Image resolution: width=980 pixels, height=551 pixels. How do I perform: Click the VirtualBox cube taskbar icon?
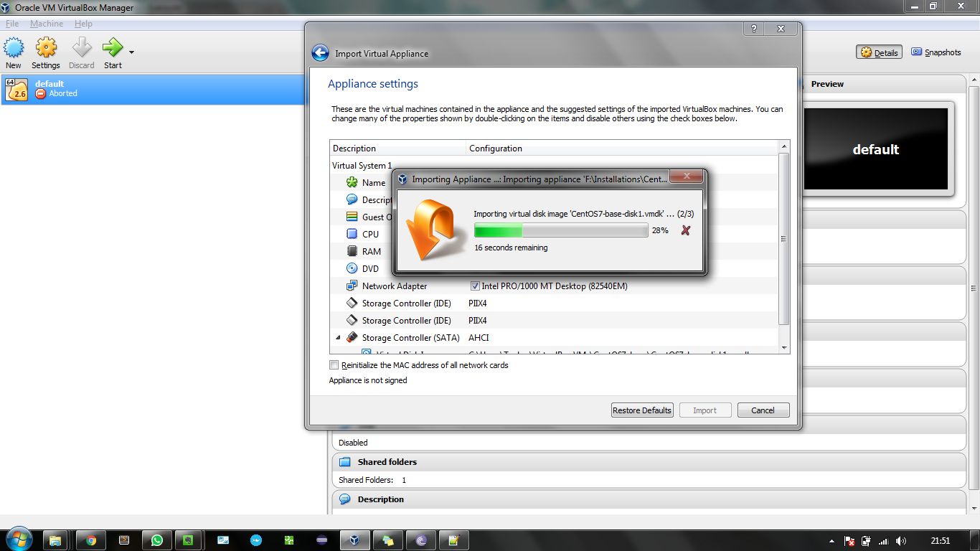pyautogui.click(x=354, y=540)
